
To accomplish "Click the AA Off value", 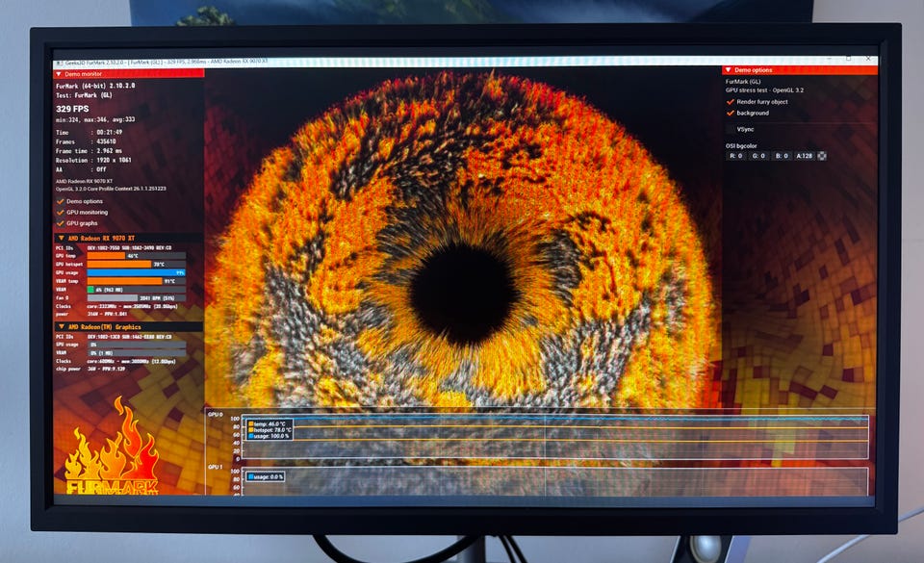I will [101, 169].
